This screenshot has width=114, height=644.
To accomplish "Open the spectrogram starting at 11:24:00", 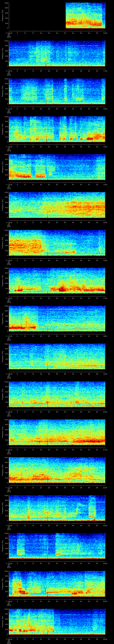I will point(57,584).
